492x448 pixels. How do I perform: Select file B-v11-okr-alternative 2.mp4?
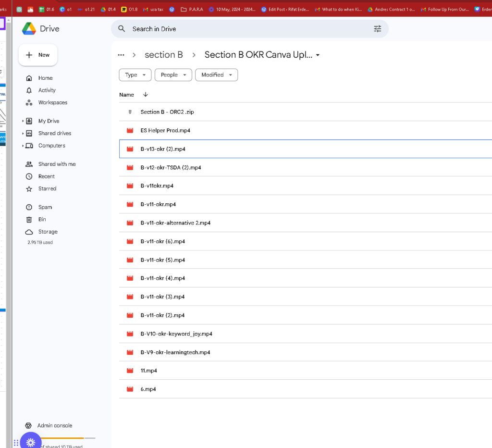coord(306,223)
